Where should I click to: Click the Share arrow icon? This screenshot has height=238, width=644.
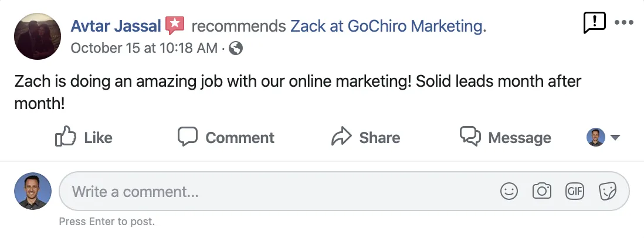coord(341,137)
